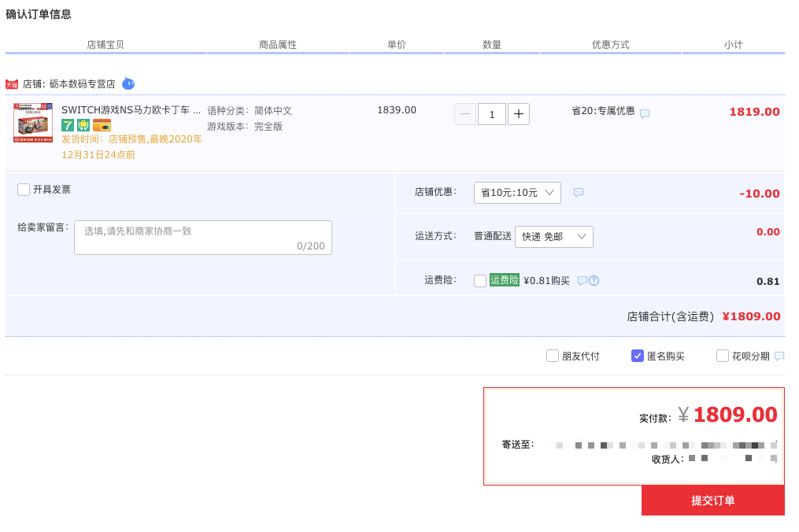The width and height of the screenshot is (799, 532).
Task: Click the 省20:专属优惠 discount text
Action: coord(603,111)
